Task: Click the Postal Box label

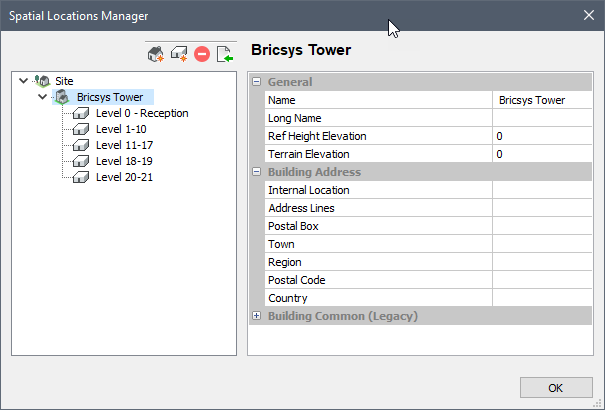Action: [x=293, y=226]
